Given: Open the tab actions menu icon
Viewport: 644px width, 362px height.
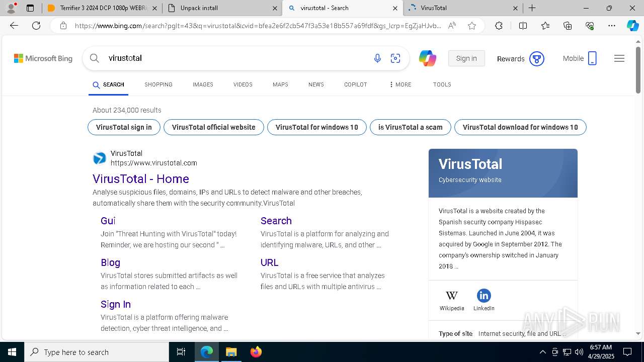Looking at the screenshot, I should coord(30,8).
